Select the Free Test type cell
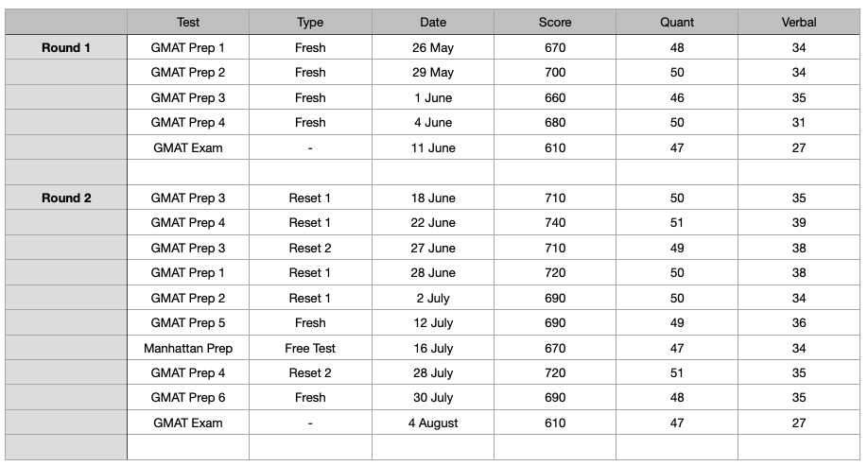Viewport: 868px width, 466px height. coord(310,348)
